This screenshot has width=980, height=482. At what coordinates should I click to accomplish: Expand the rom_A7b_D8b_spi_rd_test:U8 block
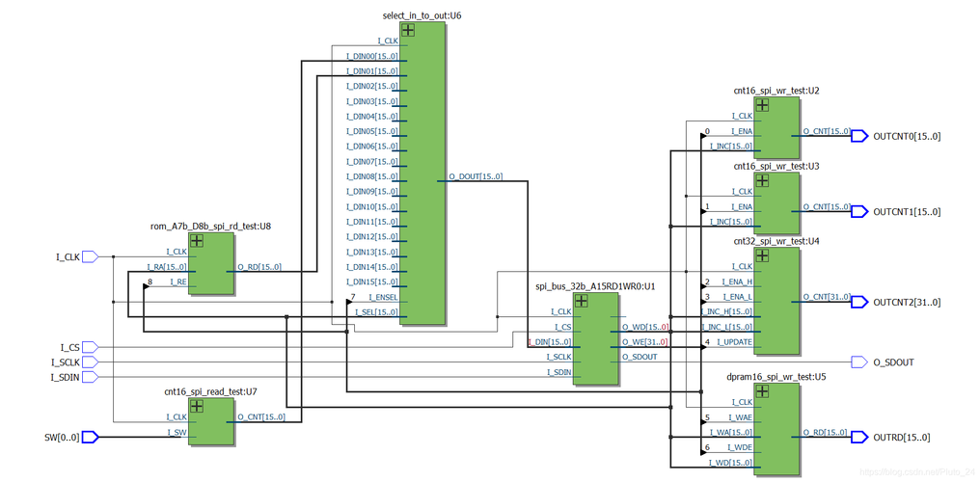(x=197, y=242)
